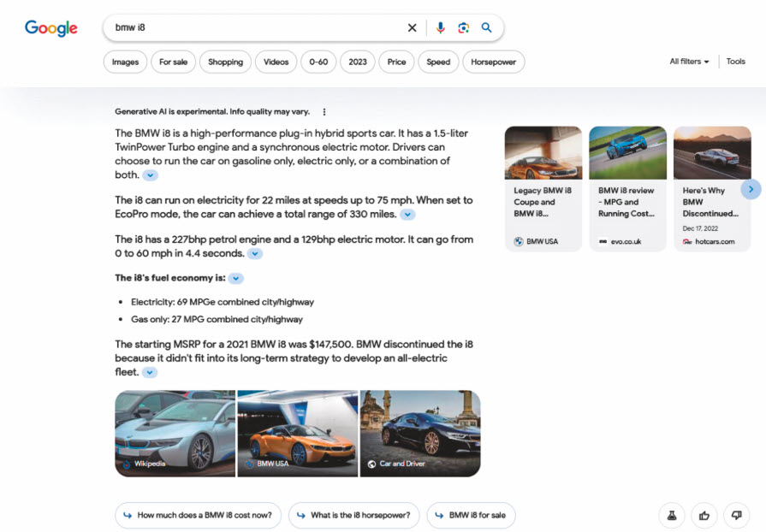Screen dimensions: 766x532
Task: Give thumbs up to AI answer
Action: click(704, 515)
